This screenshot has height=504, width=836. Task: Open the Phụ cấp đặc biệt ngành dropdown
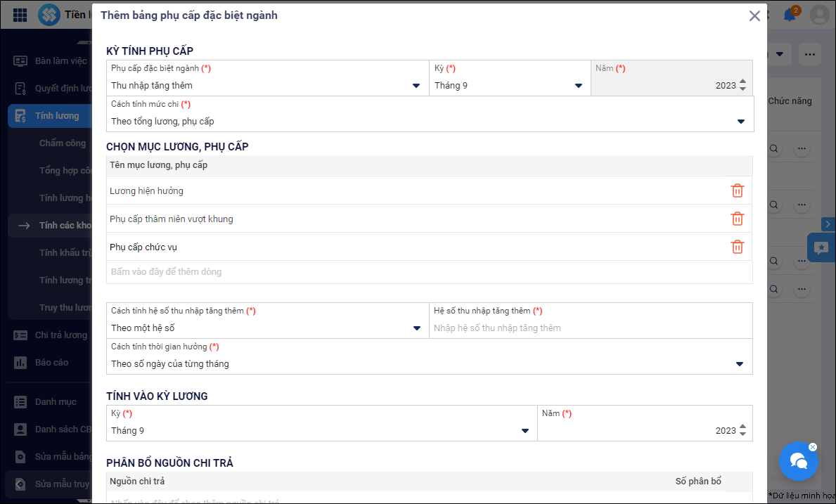416,86
